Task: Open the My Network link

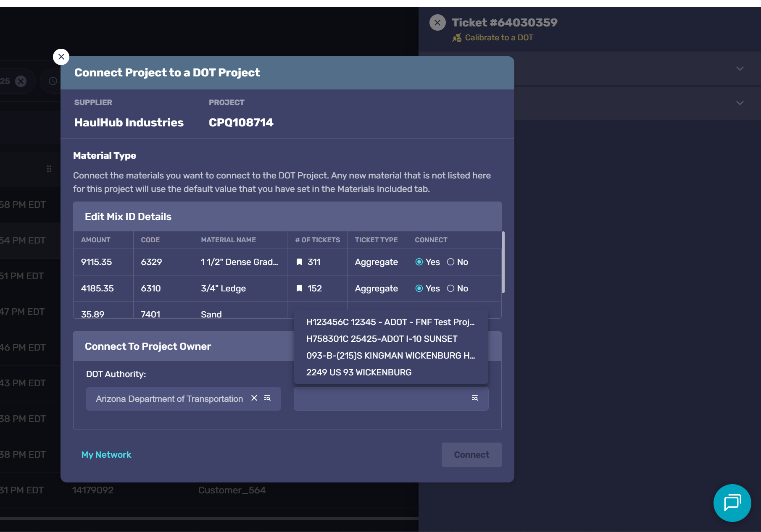Action: click(106, 455)
